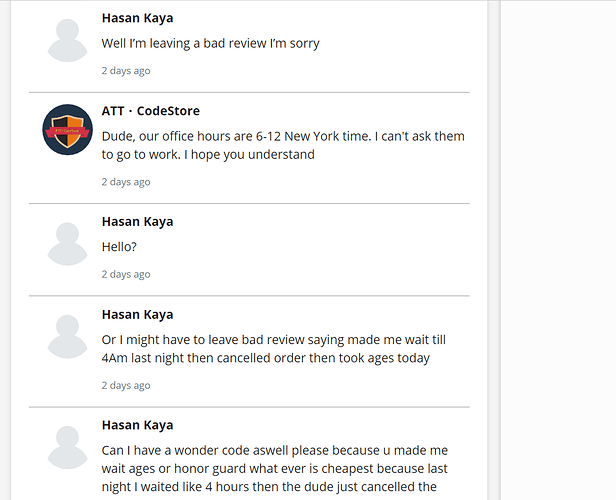Click Hasan Kaya name above "Can I have a wonder code"
The height and width of the screenshot is (500, 616).
[138, 426]
